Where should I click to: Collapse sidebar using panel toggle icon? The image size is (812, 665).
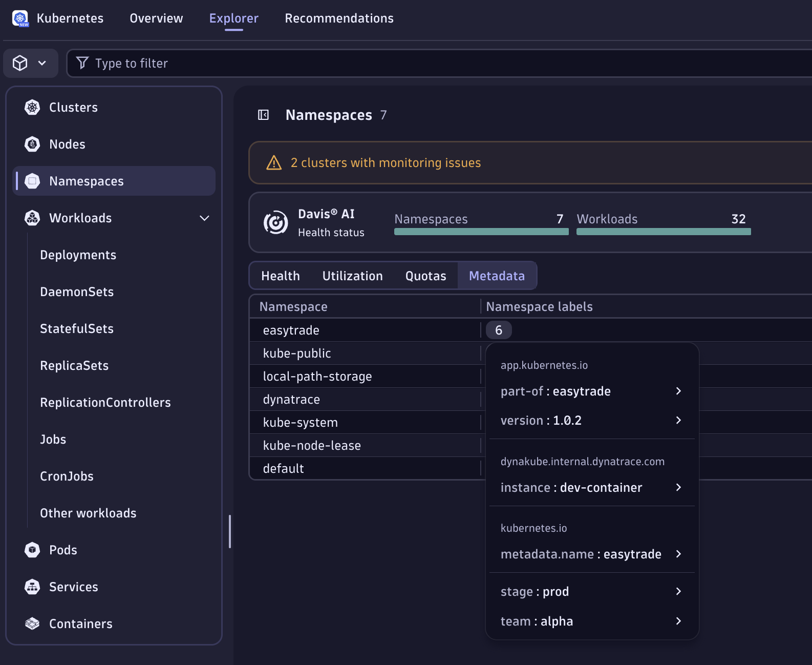pos(263,115)
